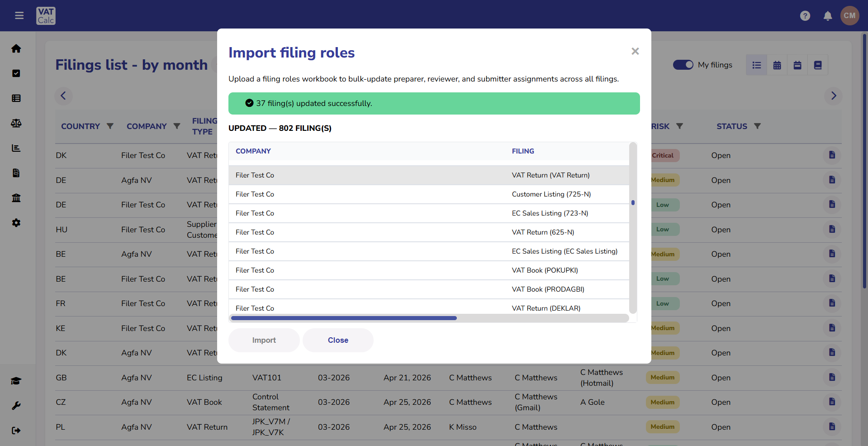Viewport: 868px width, 446px height.
Task: Switch to the monthly calendar grid view
Action: pos(777,65)
